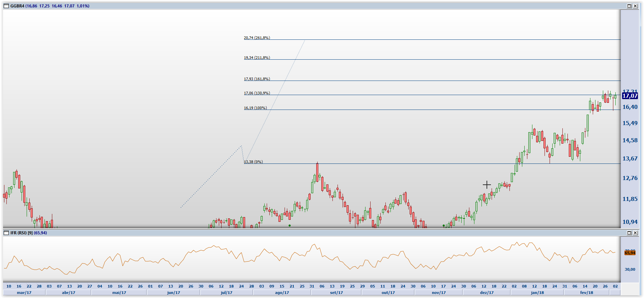Maximize the GGBR4 price chart panel
The height and width of the screenshot is (298, 644).
click(x=629, y=6)
